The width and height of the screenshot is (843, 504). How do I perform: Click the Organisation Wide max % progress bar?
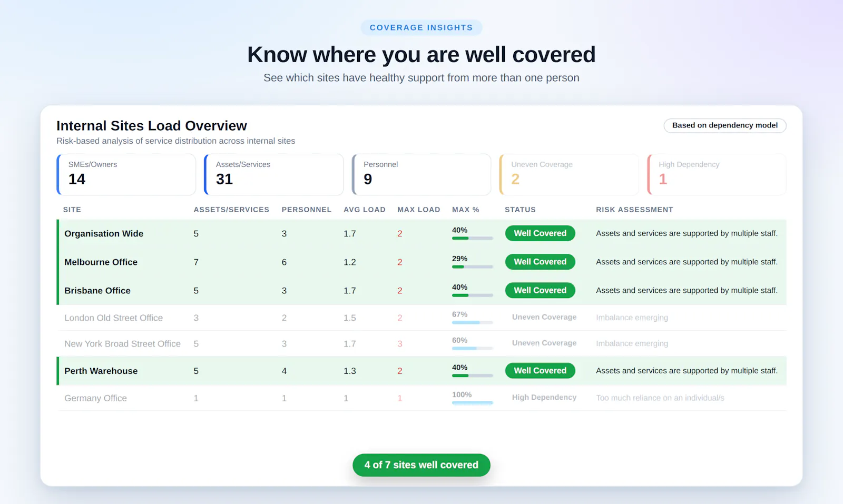click(473, 238)
